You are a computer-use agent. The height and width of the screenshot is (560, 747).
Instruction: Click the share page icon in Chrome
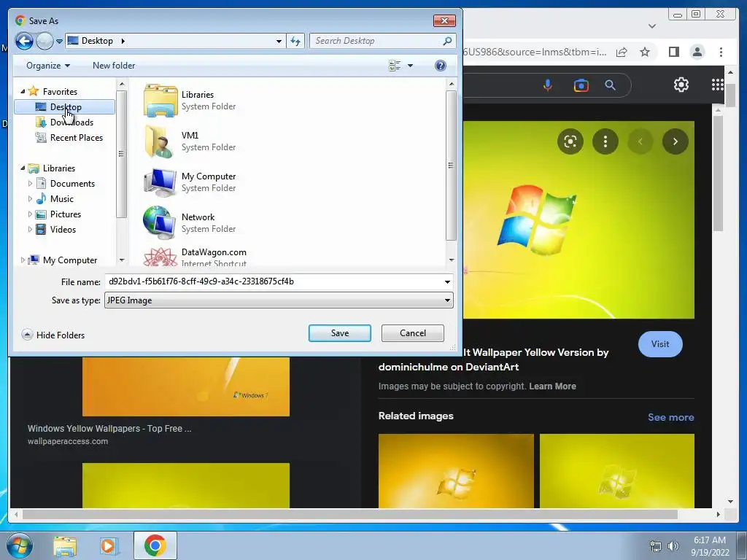[622, 52]
